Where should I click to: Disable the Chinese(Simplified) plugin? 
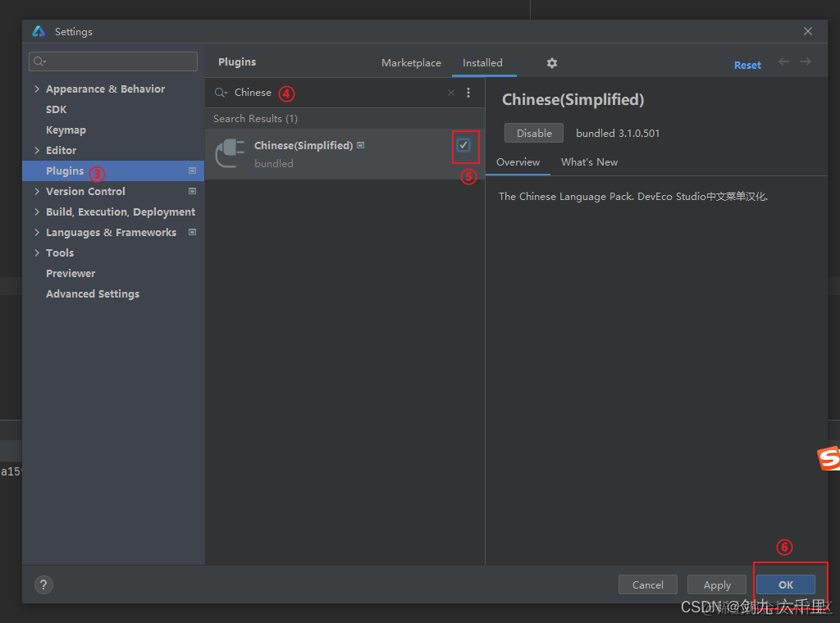[x=533, y=134]
